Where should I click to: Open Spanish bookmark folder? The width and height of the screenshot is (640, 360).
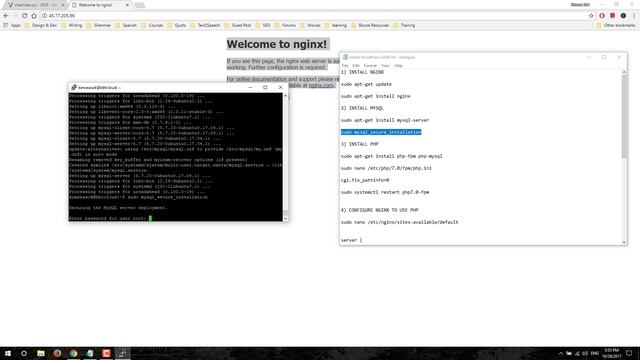click(x=126, y=25)
